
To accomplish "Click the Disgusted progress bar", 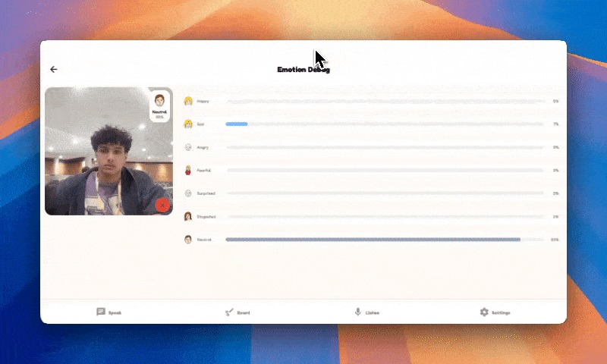I will (385, 217).
